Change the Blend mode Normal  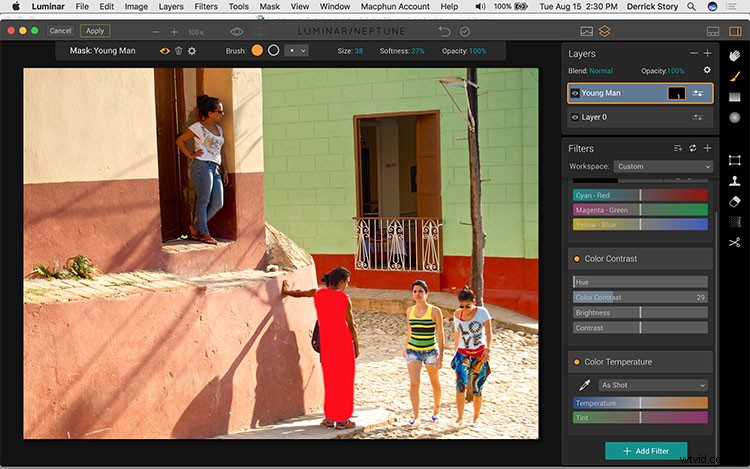(601, 71)
